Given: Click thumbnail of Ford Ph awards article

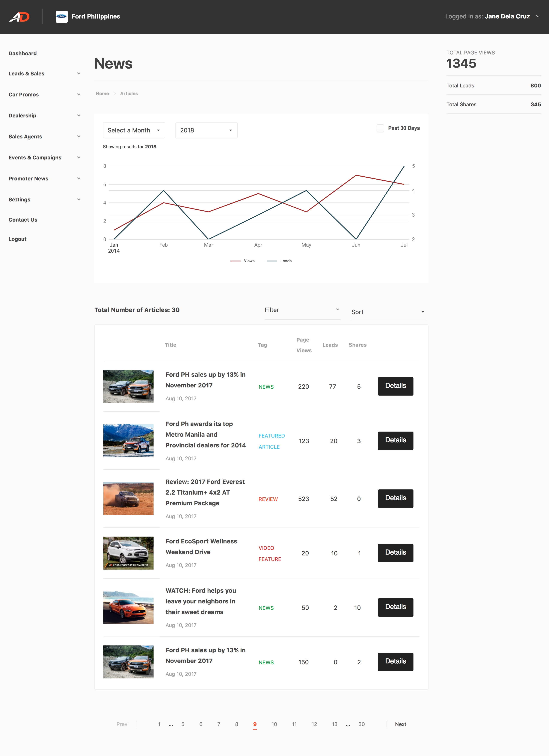Looking at the screenshot, I should click(x=128, y=441).
